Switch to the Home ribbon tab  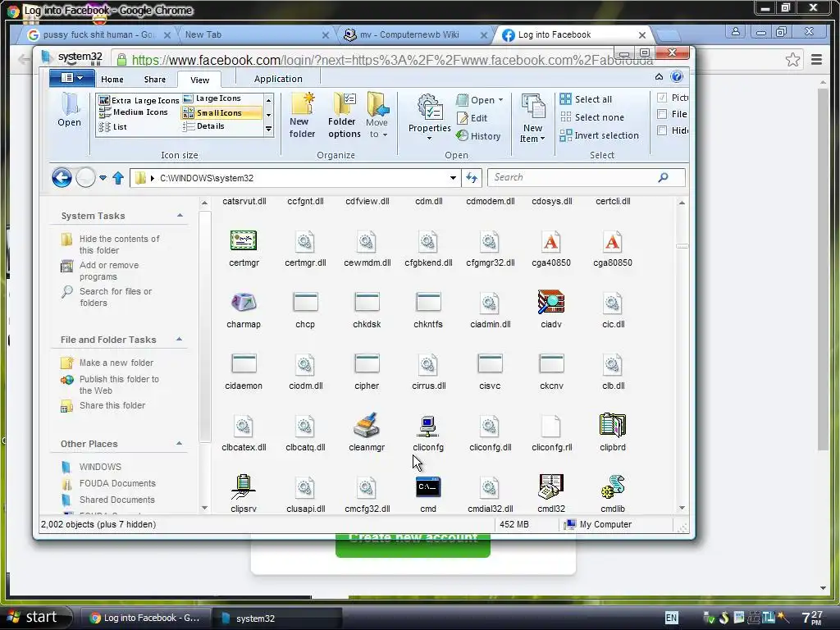[112, 80]
